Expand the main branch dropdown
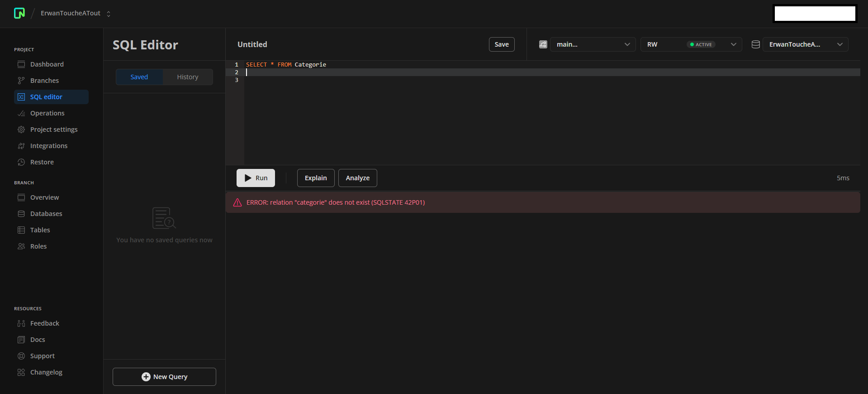The height and width of the screenshot is (394, 868). 593,44
